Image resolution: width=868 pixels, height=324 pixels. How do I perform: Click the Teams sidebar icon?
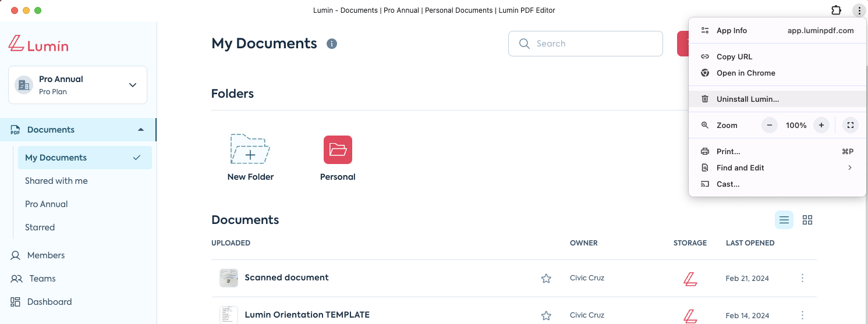click(x=17, y=279)
